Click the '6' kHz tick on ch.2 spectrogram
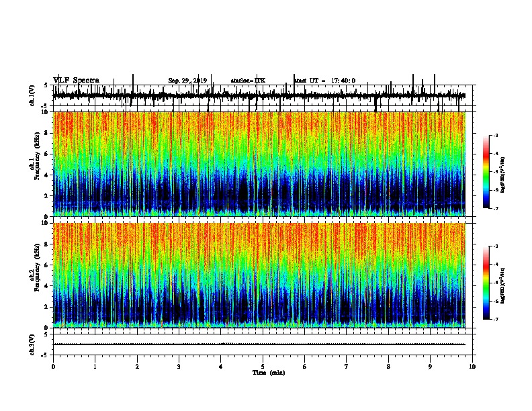Image resolution: width=532 pixels, height=411 pixels. point(47,265)
